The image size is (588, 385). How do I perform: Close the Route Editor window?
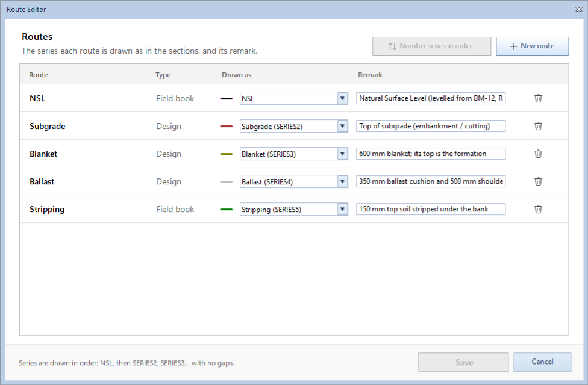click(x=578, y=10)
